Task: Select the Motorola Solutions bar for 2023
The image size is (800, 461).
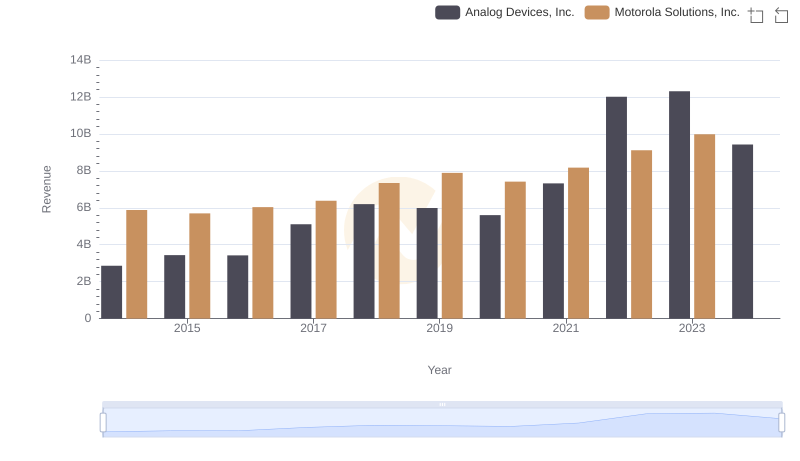Action: coord(705,226)
